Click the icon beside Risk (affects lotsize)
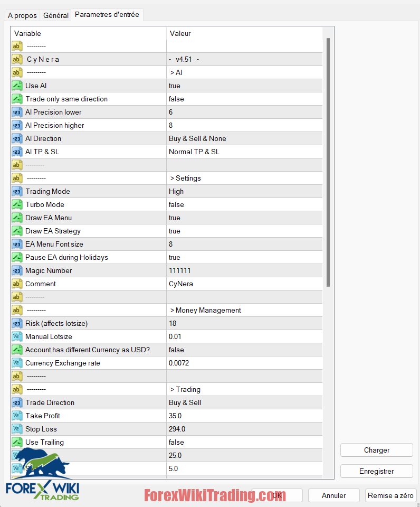Screen dimensions: 420x507 pos(17,323)
